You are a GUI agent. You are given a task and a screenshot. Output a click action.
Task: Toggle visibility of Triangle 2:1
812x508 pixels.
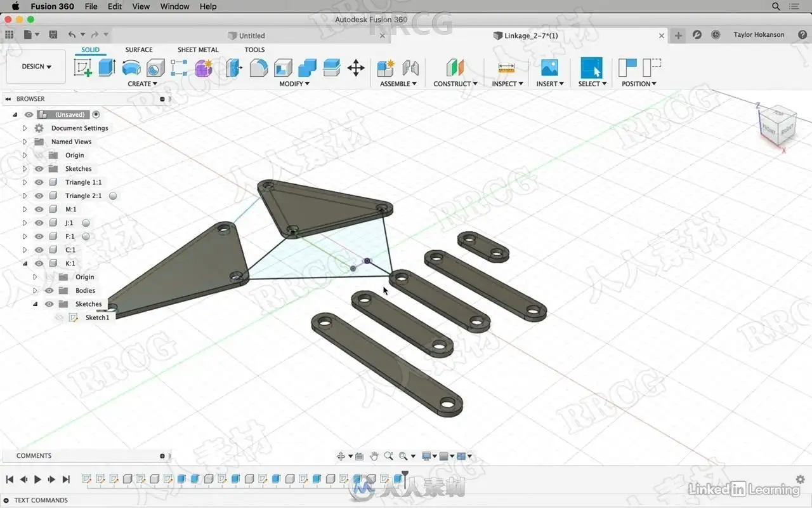pyautogui.click(x=39, y=196)
